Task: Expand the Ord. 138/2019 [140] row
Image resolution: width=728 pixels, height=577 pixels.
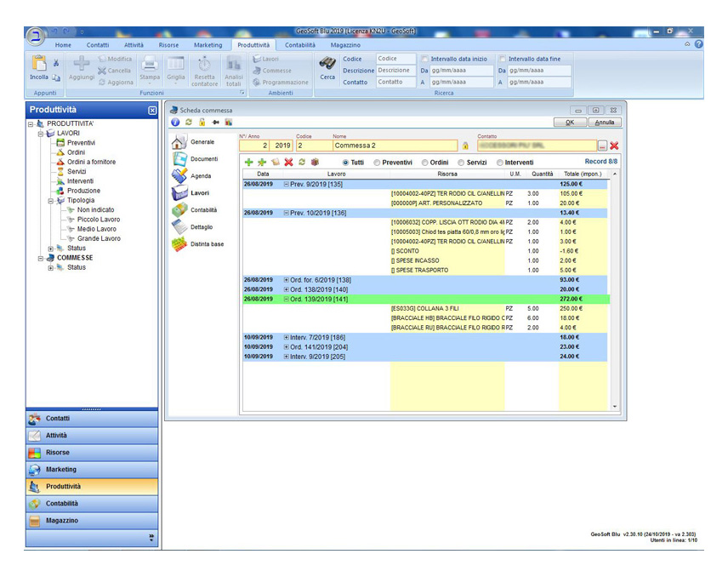Action: pos(287,289)
